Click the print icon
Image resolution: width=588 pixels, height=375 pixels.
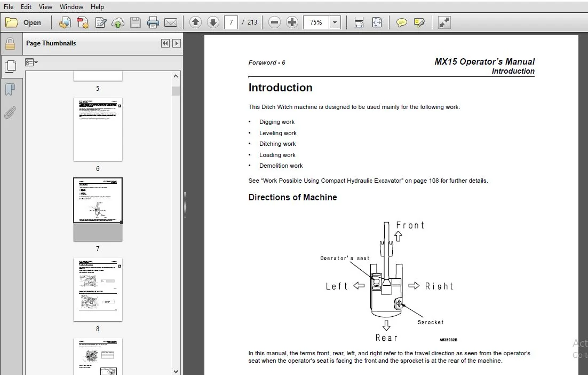pyautogui.click(x=153, y=22)
